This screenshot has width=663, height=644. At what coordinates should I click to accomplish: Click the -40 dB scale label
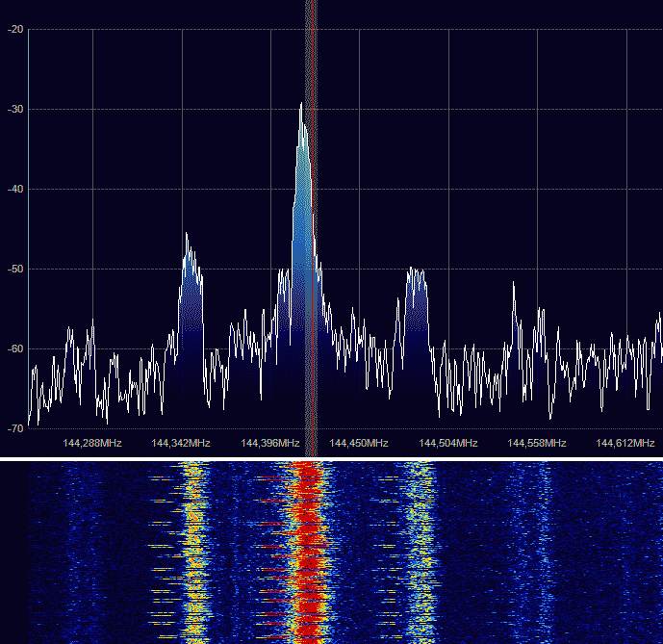15,189
